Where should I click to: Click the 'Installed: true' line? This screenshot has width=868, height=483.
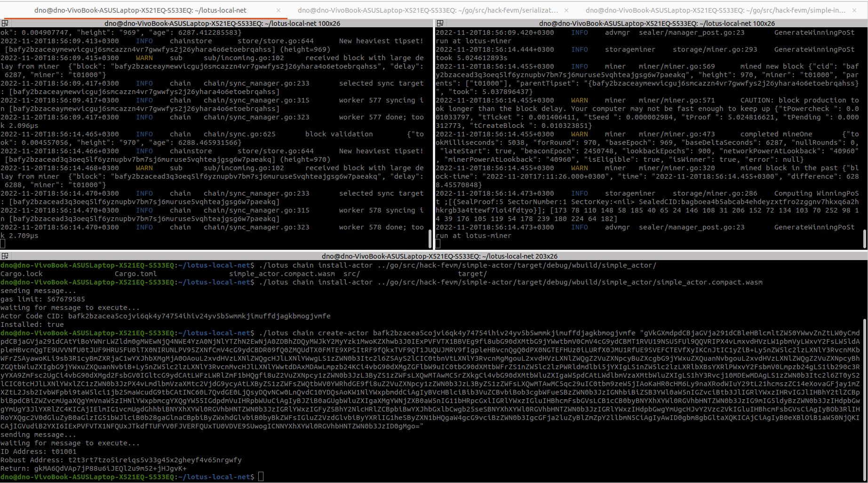[x=32, y=325]
